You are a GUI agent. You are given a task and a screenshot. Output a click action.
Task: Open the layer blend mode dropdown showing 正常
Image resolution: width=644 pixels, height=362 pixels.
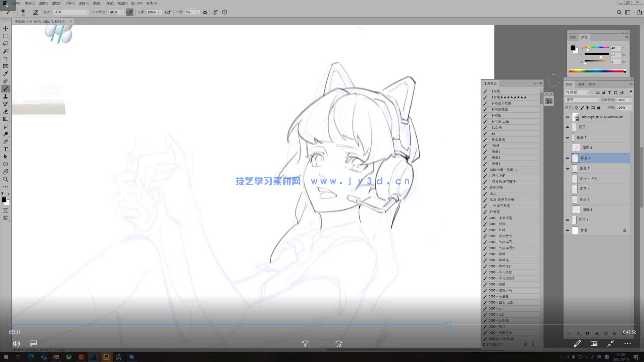coord(581,100)
